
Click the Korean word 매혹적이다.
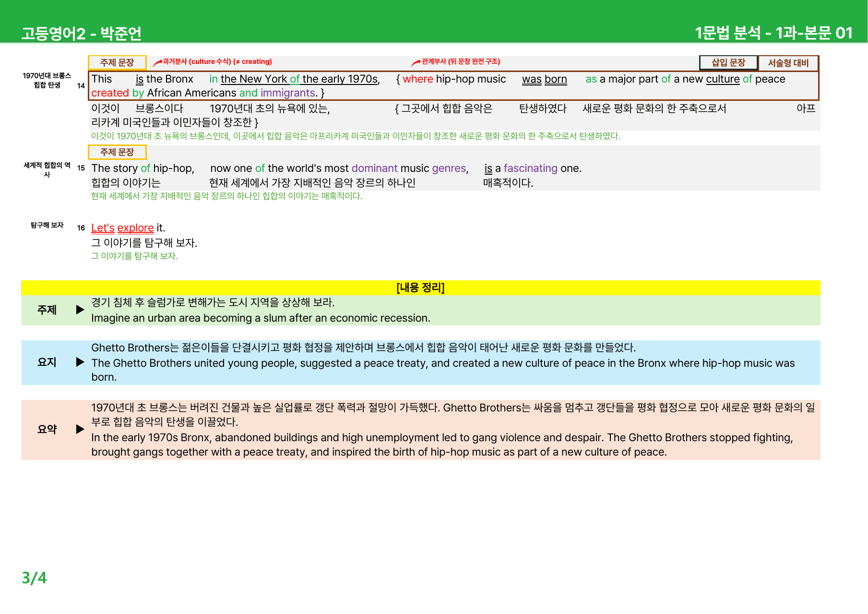pos(508,183)
